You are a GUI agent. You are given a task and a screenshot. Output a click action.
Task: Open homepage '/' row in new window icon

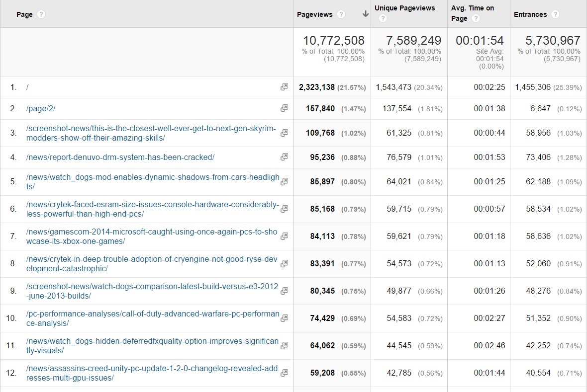284,87
